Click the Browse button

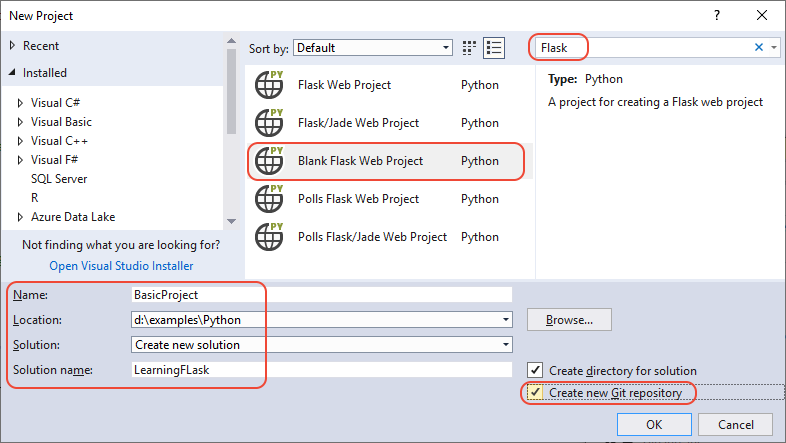tap(569, 320)
